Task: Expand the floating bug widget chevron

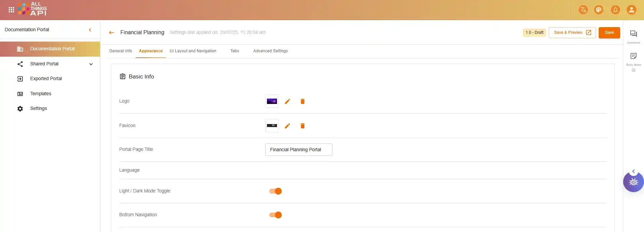Action: click(633, 171)
